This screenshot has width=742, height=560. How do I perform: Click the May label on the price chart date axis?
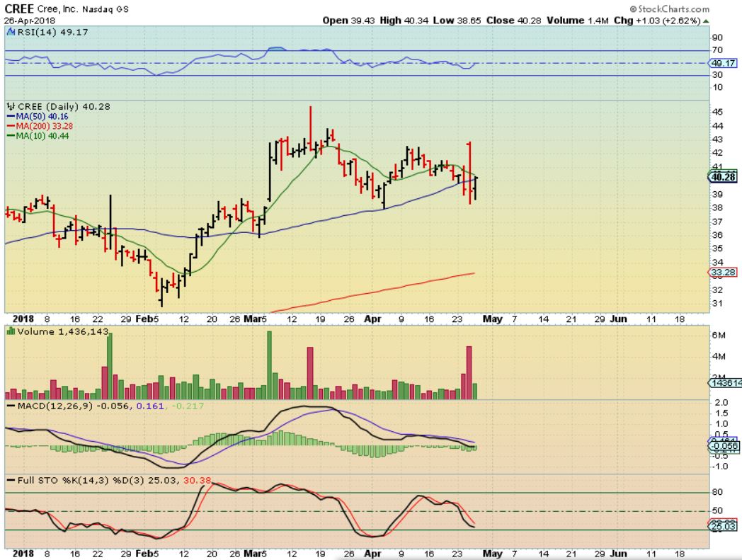point(492,319)
